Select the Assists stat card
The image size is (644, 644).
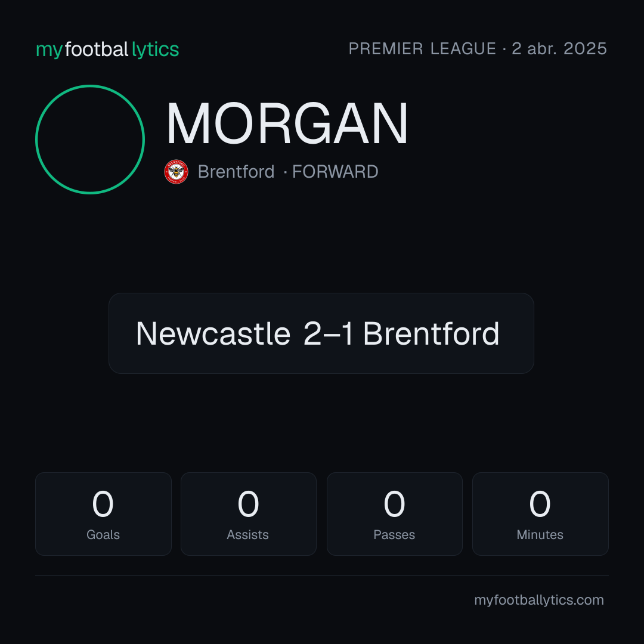pos(249,514)
